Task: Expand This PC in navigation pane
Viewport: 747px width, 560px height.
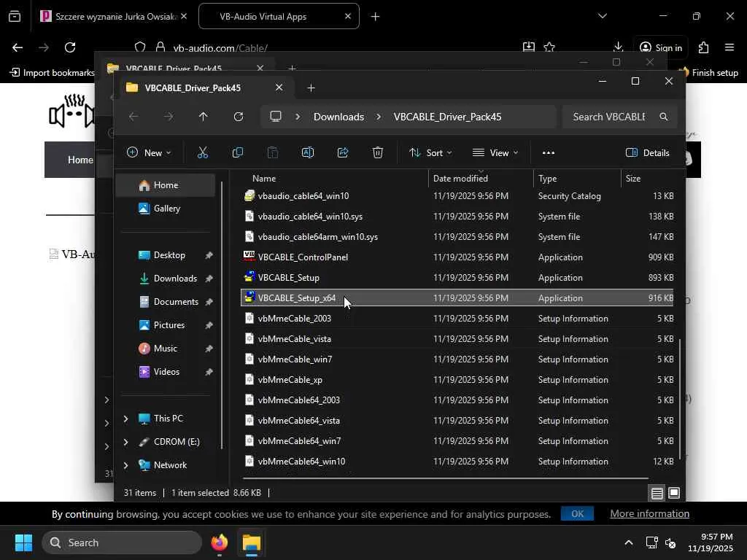Action: pyautogui.click(x=125, y=419)
